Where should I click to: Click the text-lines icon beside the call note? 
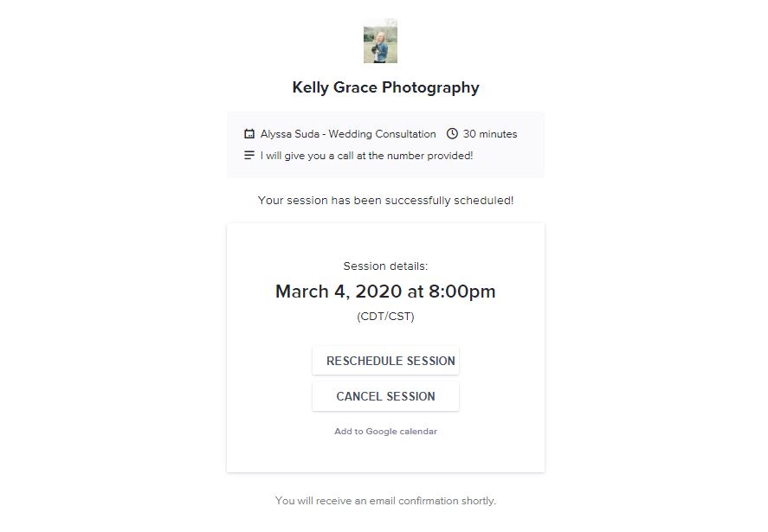(x=249, y=155)
